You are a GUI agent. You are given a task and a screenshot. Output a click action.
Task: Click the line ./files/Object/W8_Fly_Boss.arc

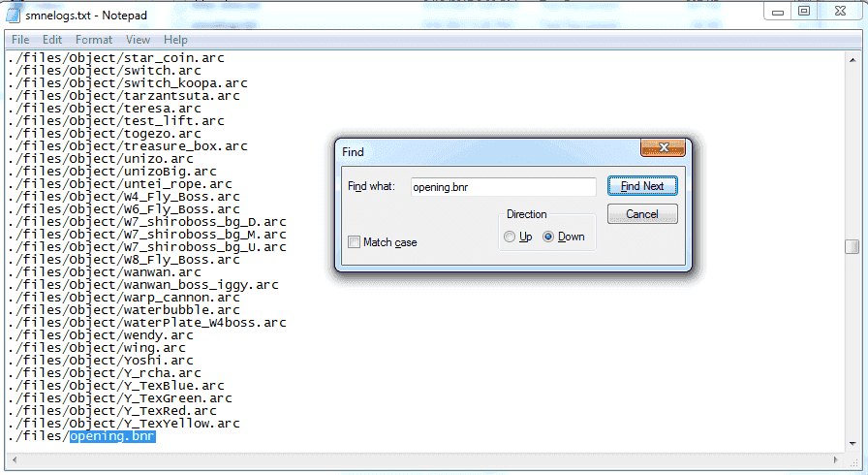[124, 260]
